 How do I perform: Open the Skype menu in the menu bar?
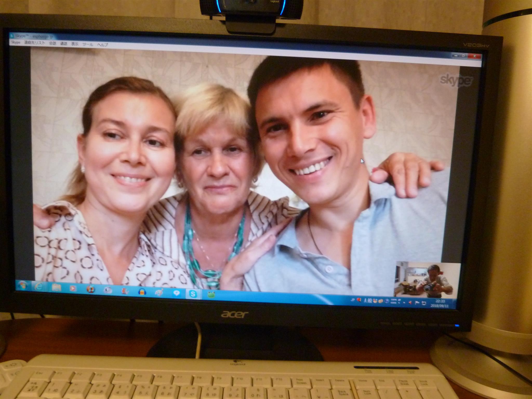click(16, 43)
